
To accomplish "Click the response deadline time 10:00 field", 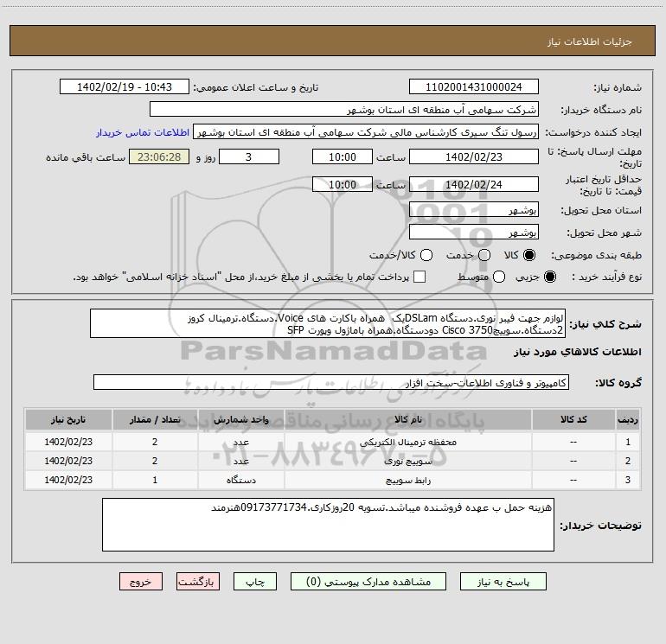I will pos(343,156).
